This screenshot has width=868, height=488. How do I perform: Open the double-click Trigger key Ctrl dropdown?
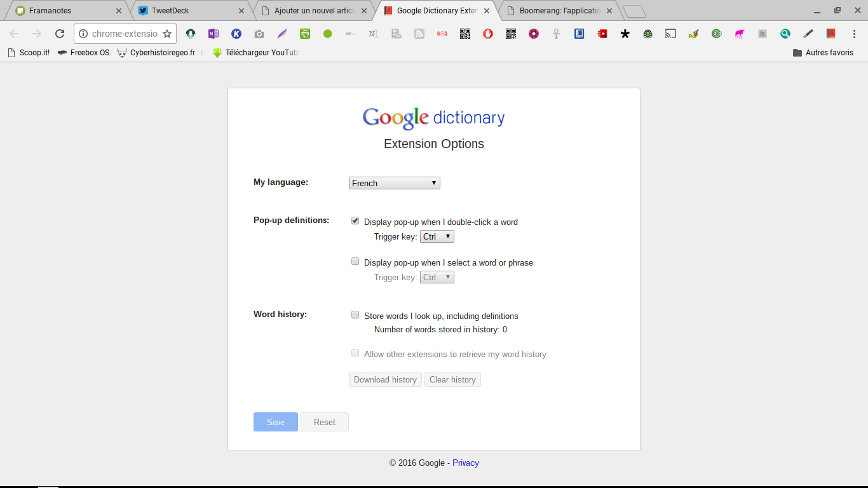pos(437,236)
